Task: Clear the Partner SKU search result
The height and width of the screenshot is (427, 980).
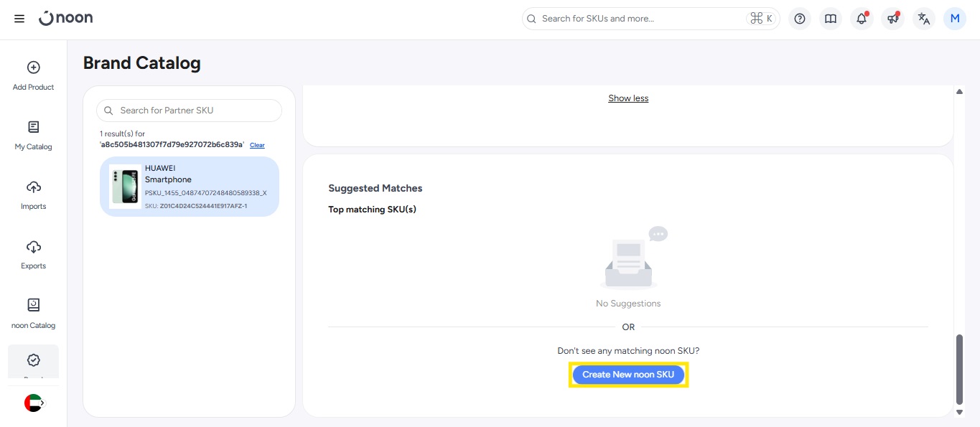Action: coord(257,145)
